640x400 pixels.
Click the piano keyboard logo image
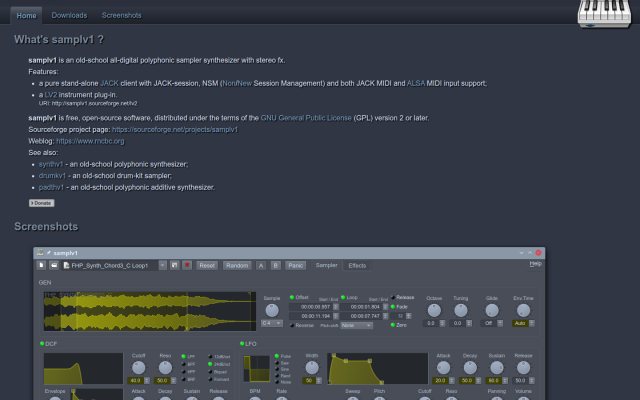point(604,14)
